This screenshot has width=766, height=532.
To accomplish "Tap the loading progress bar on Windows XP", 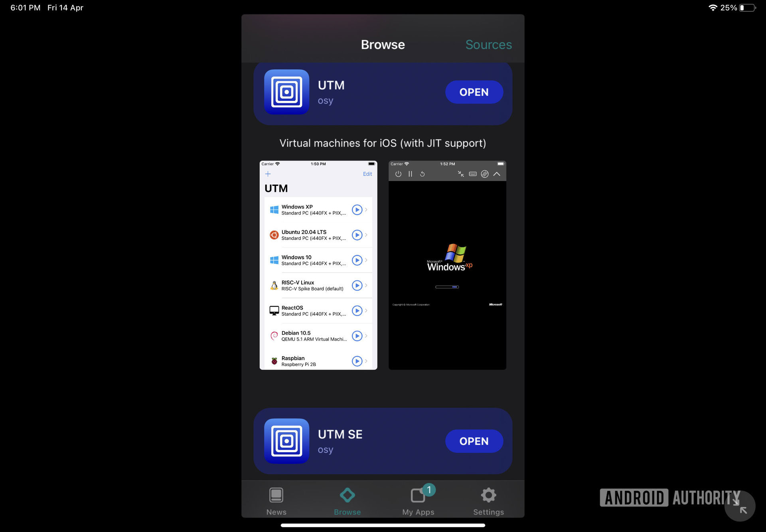I will click(448, 286).
